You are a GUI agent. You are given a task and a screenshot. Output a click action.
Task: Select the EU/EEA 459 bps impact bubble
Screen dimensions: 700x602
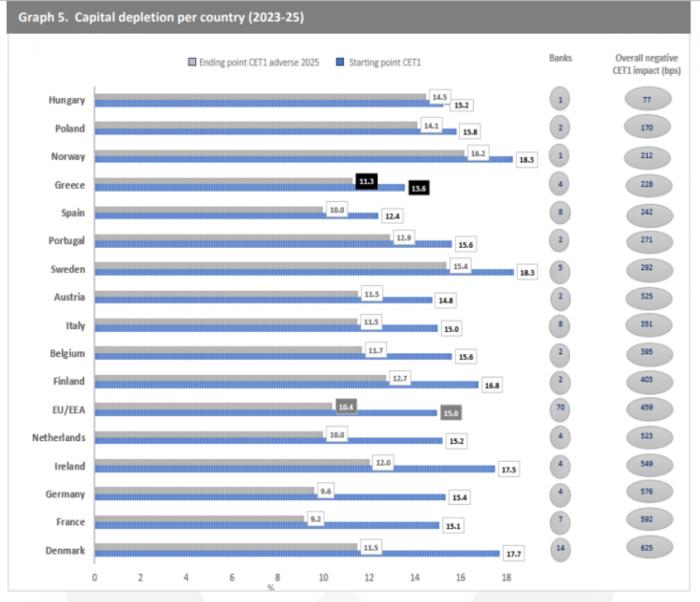647,409
